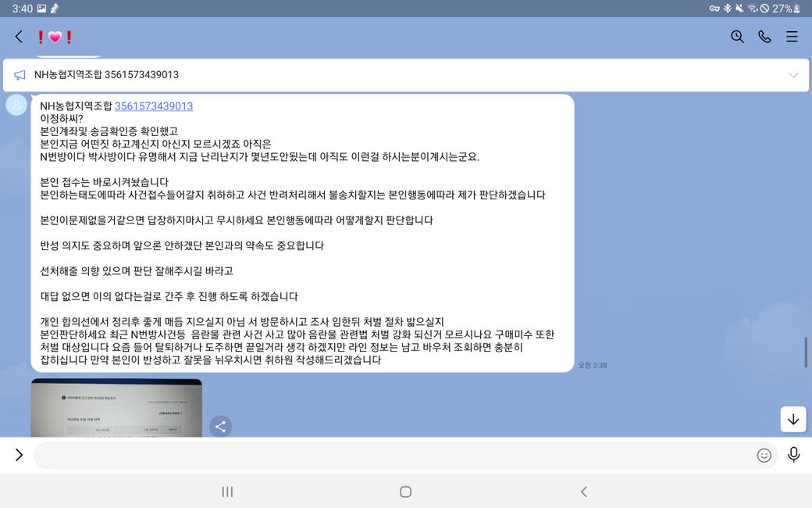This screenshot has height=508, width=812.
Task: Expand the pinned announcement chevron
Action: click(x=793, y=75)
